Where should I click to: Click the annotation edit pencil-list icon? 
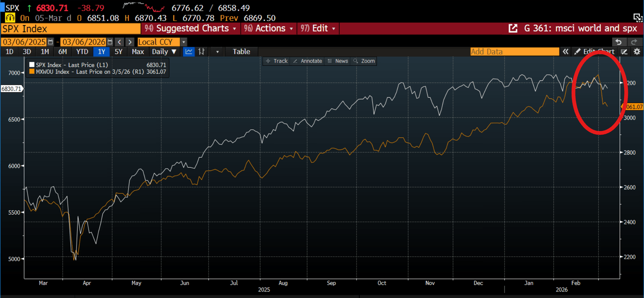[624, 52]
